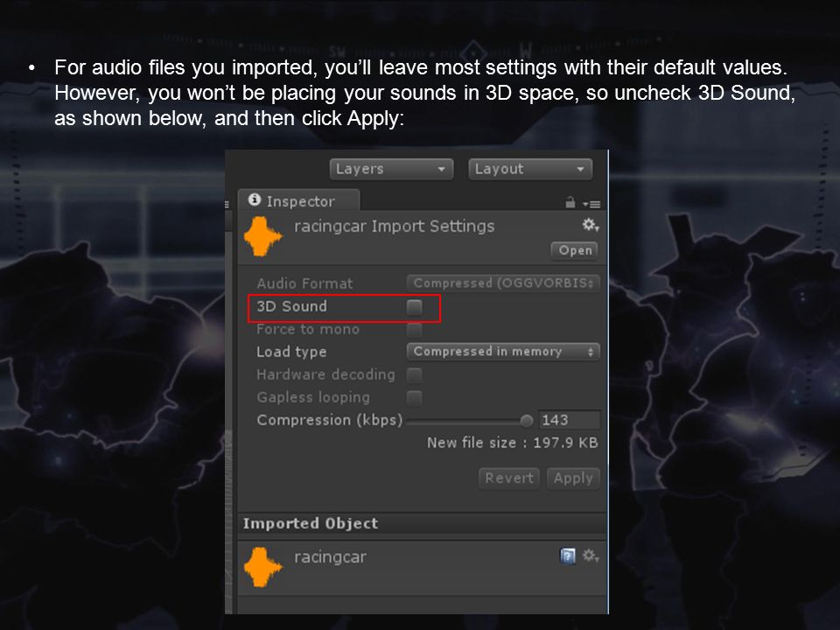Open the help icon next to racingcar
The image size is (840, 630).
click(567, 556)
